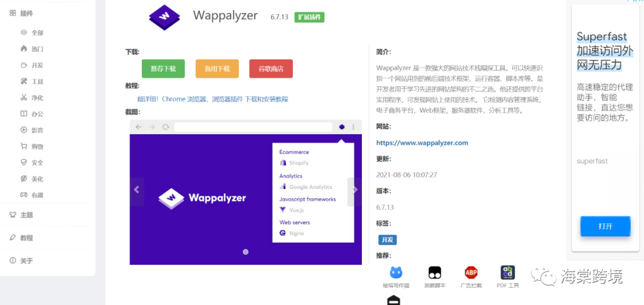Open the 教程 section in sidebar

21,238
